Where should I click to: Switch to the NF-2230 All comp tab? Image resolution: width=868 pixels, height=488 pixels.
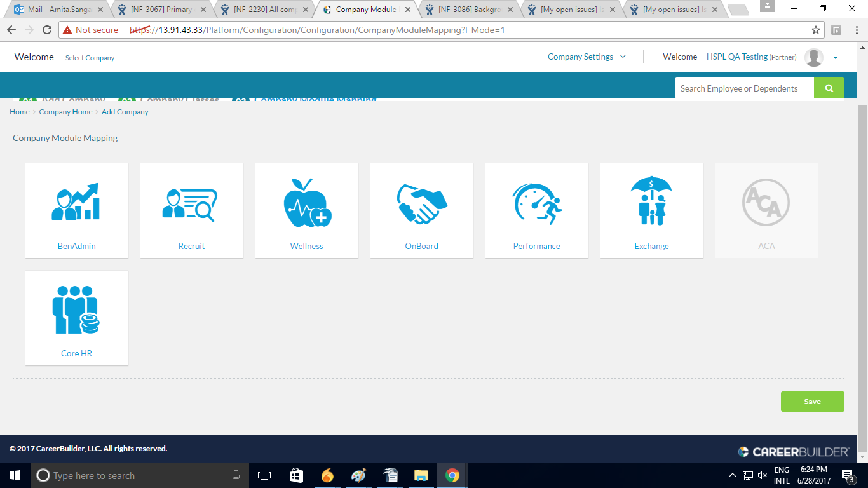263,10
